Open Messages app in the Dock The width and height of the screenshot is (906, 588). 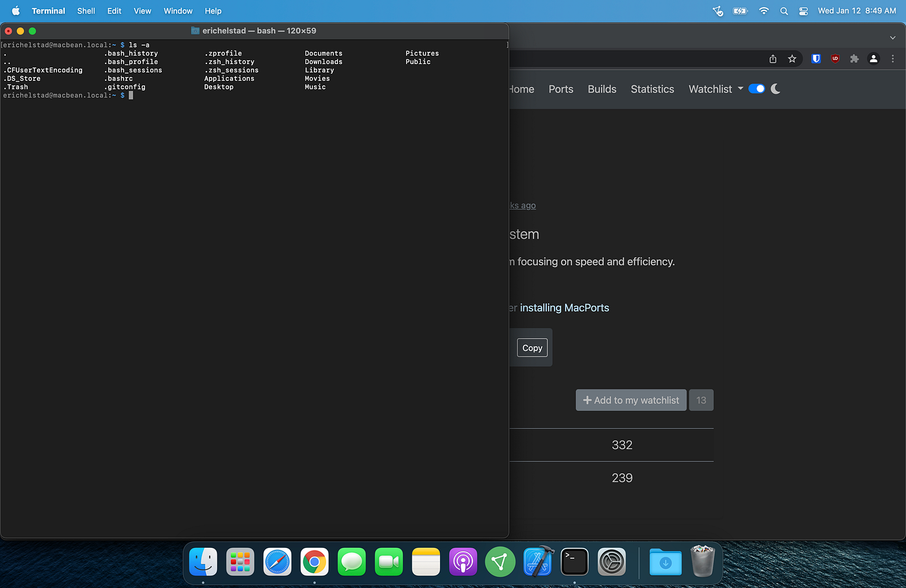pos(351,561)
